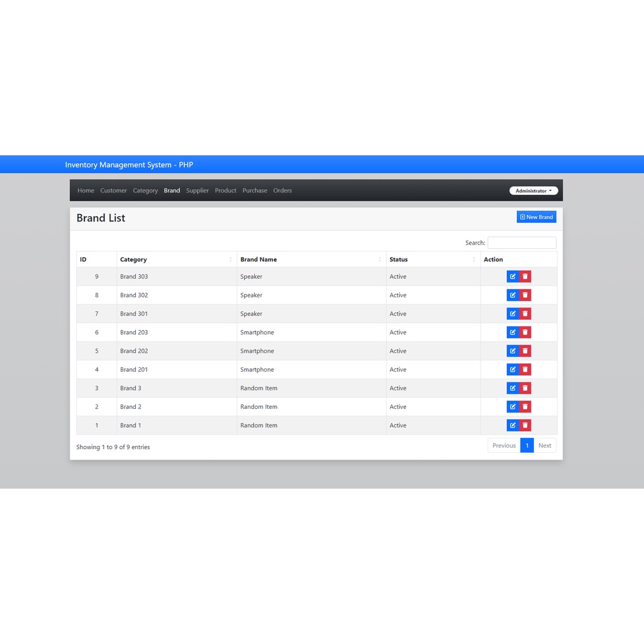The image size is (644, 644).
Task: Open the Administrator account dropdown
Action: (533, 190)
